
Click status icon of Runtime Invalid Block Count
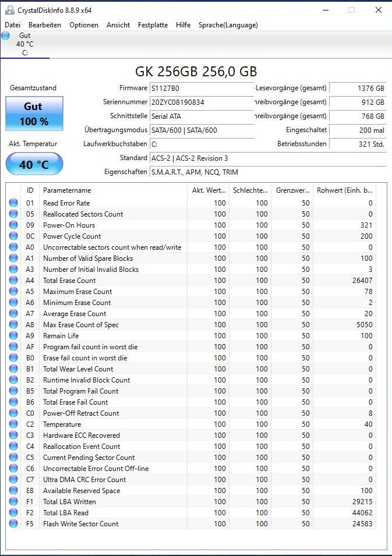[13, 380]
